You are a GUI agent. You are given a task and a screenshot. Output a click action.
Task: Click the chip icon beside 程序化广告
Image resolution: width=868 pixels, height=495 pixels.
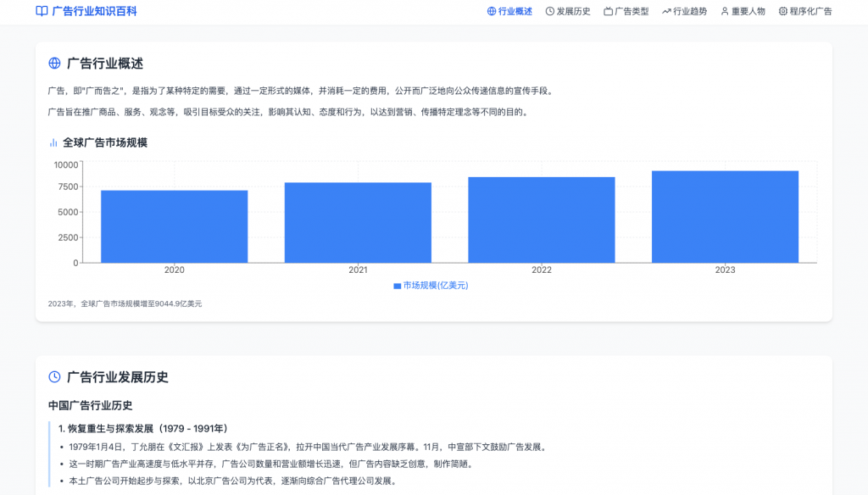click(782, 11)
